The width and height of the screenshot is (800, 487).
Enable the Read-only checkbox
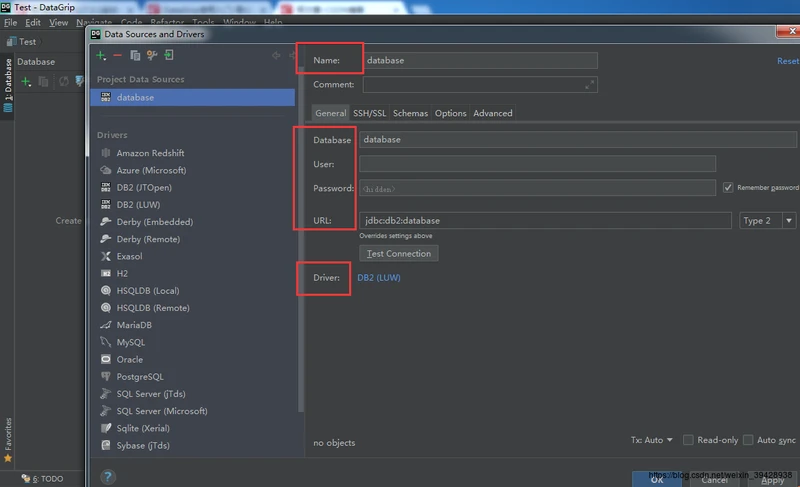pyautogui.click(x=688, y=440)
